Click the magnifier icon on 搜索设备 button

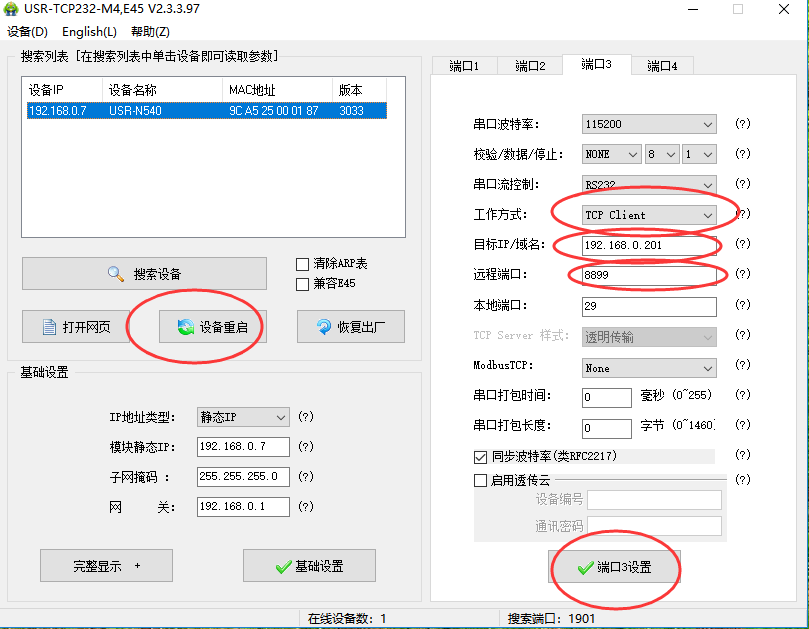(115, 274)
